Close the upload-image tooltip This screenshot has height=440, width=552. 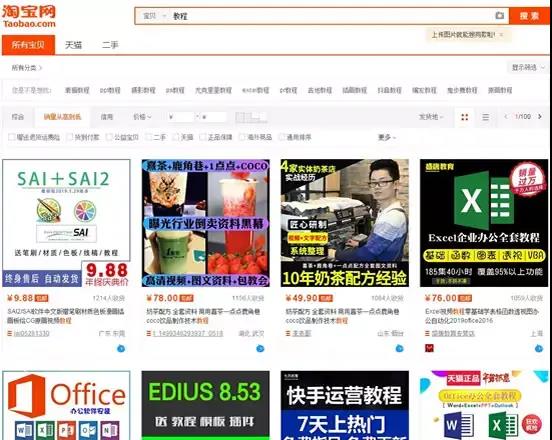501,34
